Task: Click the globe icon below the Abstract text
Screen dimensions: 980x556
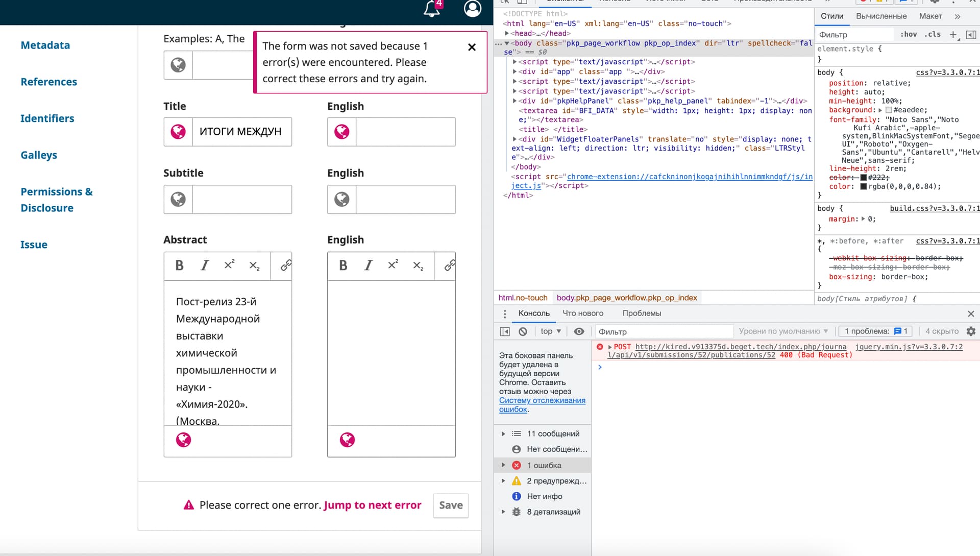Action: tap(184, 440)
